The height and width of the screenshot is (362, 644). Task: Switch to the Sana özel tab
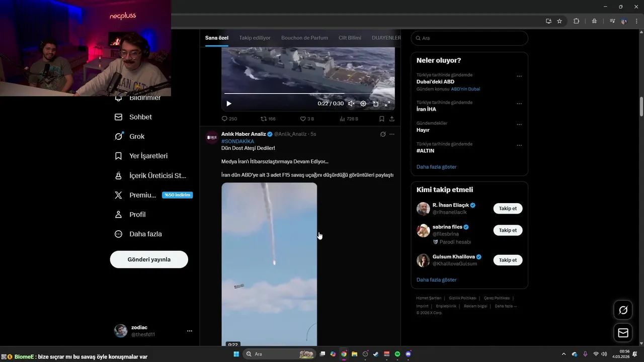pos(217,38)
